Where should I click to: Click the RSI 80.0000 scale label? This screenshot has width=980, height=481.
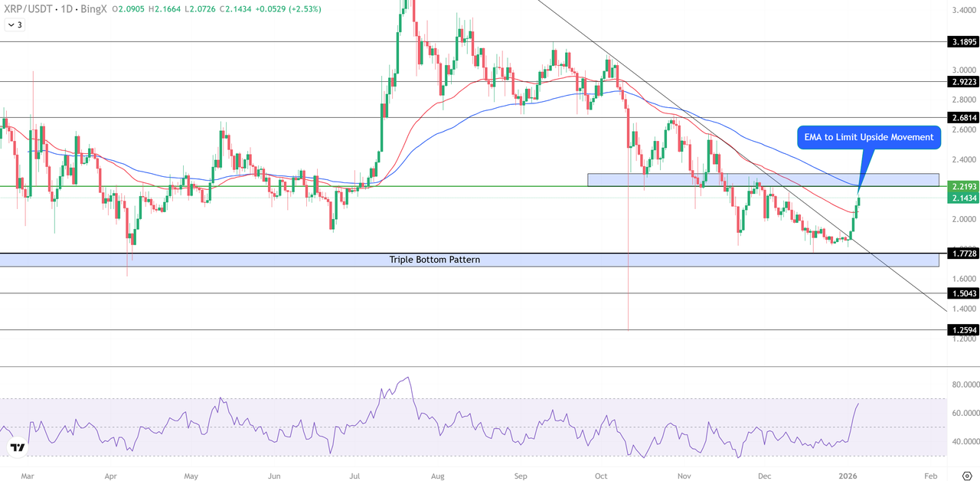click(x=963, y=384)
